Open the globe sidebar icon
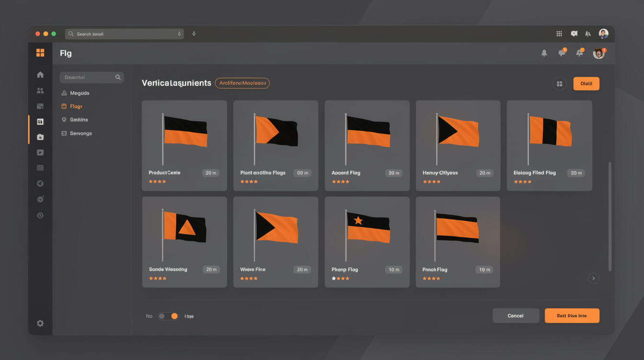 click(40, 199)
